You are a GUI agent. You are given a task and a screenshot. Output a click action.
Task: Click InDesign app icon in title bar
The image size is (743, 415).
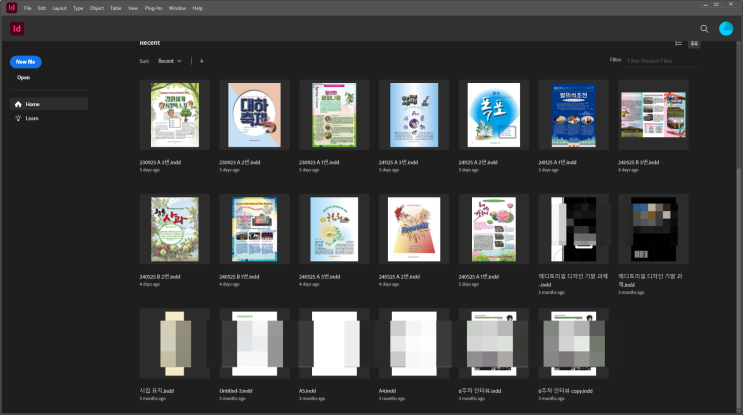coord(11,8)
